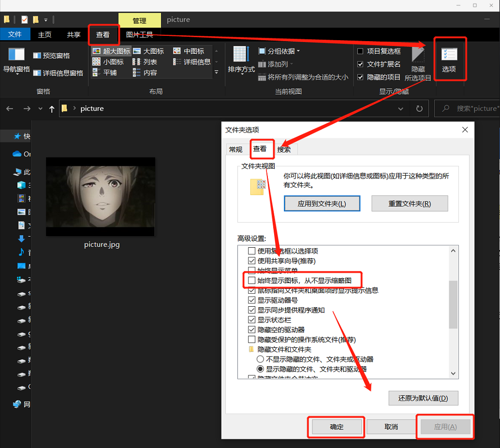
Task: Select Extra large icons (超大图标) layout
Action: 111,51
